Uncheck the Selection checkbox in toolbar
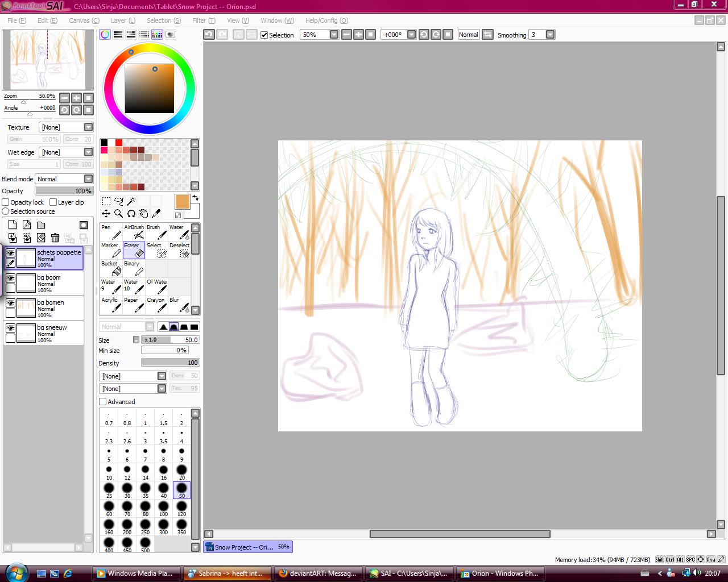 click(264, 35)
